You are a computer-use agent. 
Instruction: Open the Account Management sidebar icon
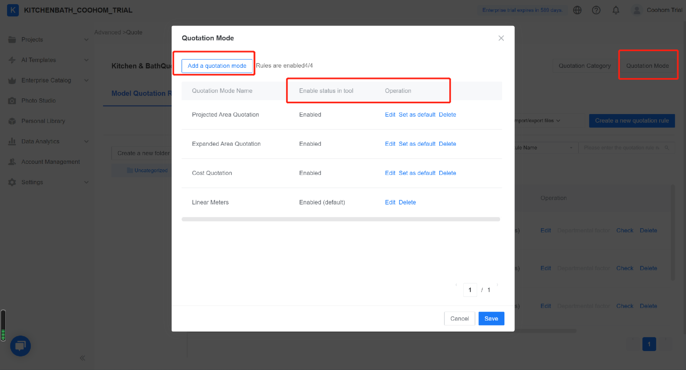coord(12,162)
